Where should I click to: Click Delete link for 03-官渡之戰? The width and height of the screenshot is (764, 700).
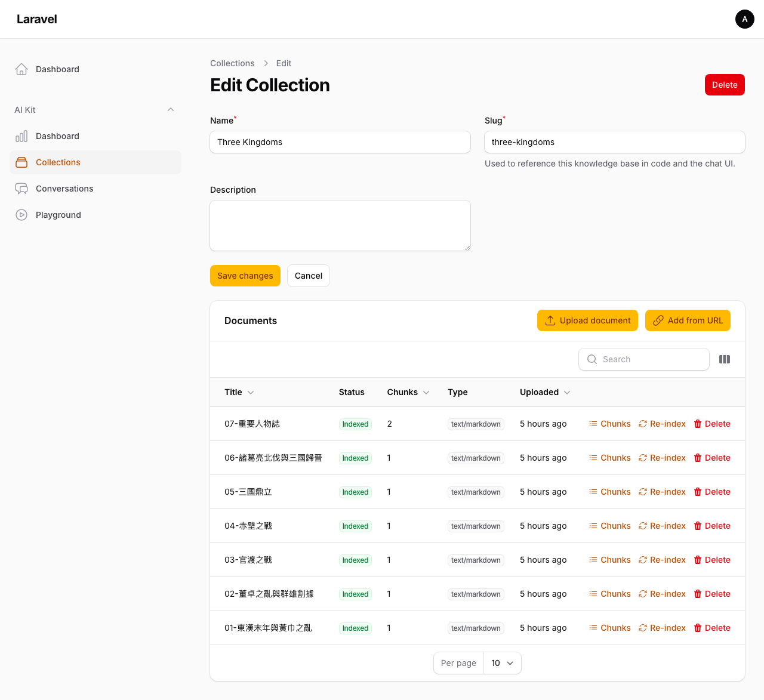coord(712,560)
